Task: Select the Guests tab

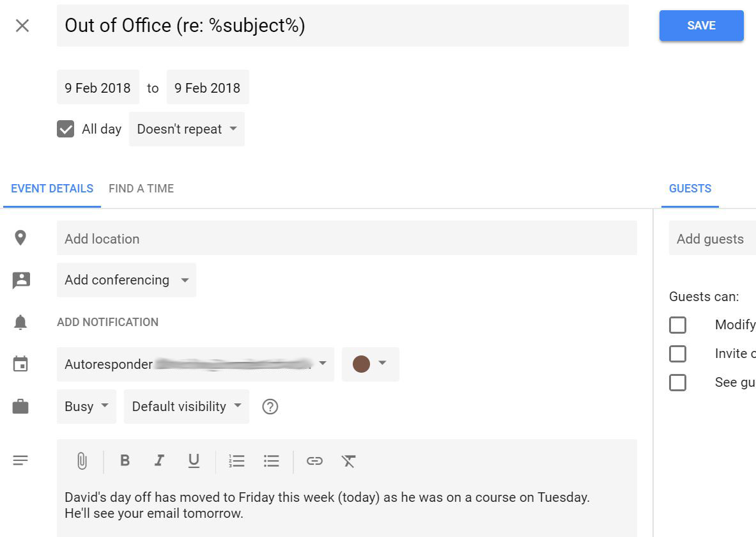Action: coord(690,188)
